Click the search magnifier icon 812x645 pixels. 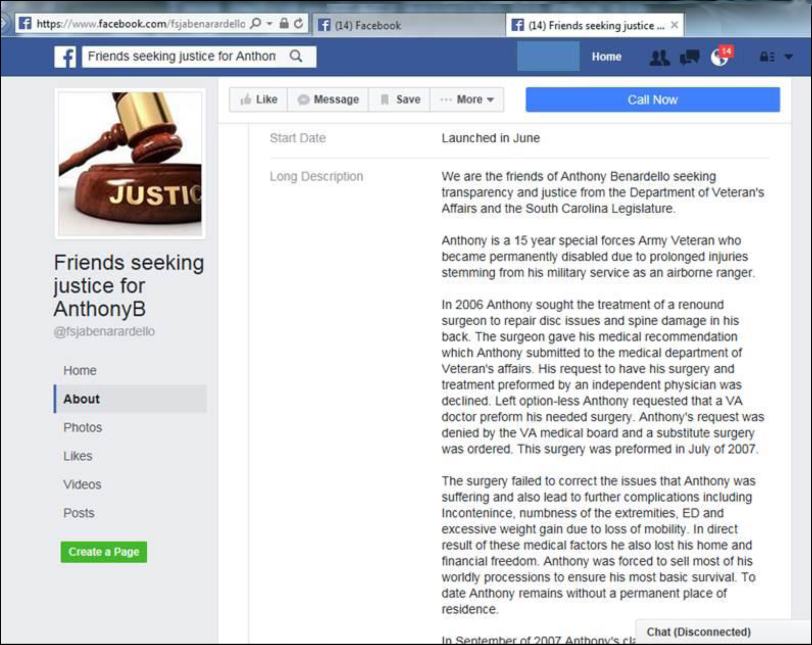[296, 57]
